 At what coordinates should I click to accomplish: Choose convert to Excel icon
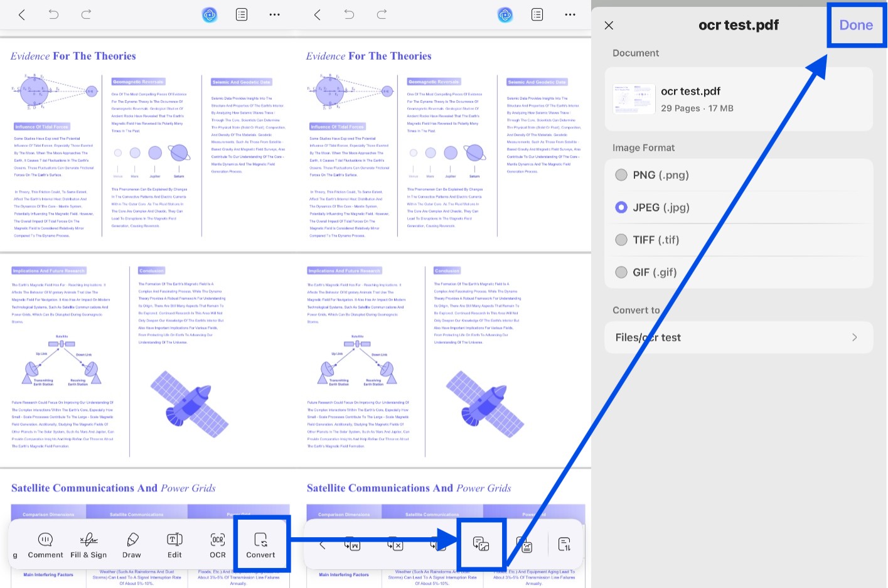pyautogui.click(x=395, y=545)
